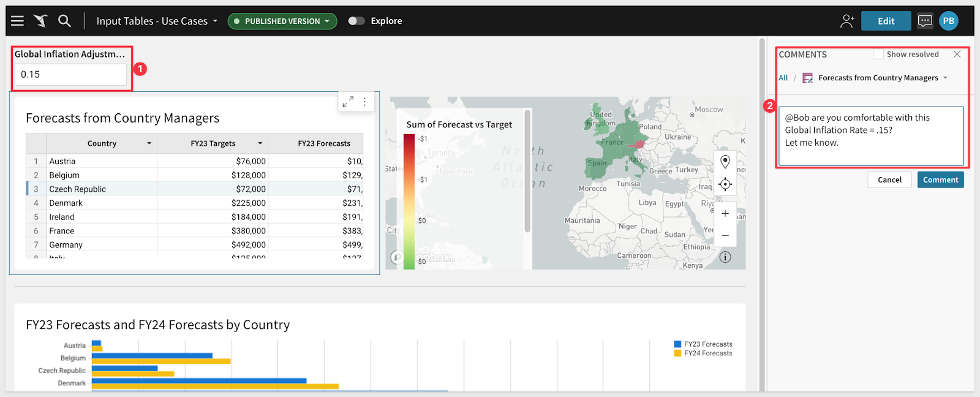Image resolution: width=980 pixels, height=397 pixels.
Task: Select the France row cell
Action: (102, 231)
